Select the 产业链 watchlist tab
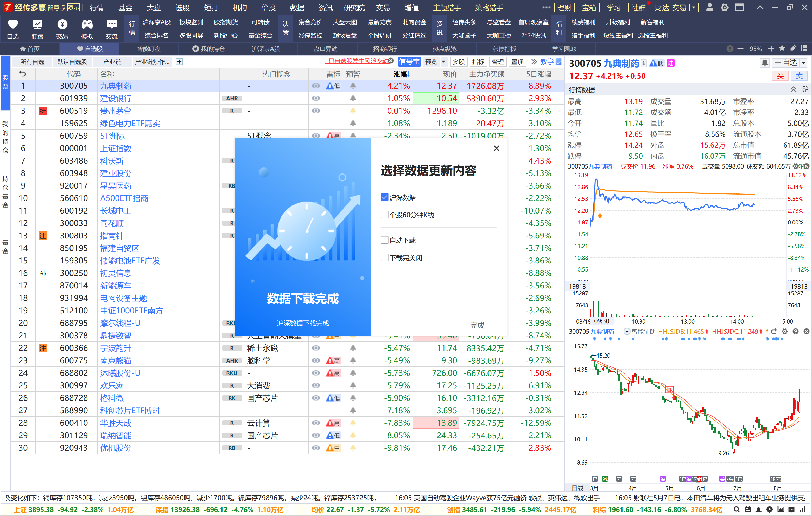 point(112,62)
